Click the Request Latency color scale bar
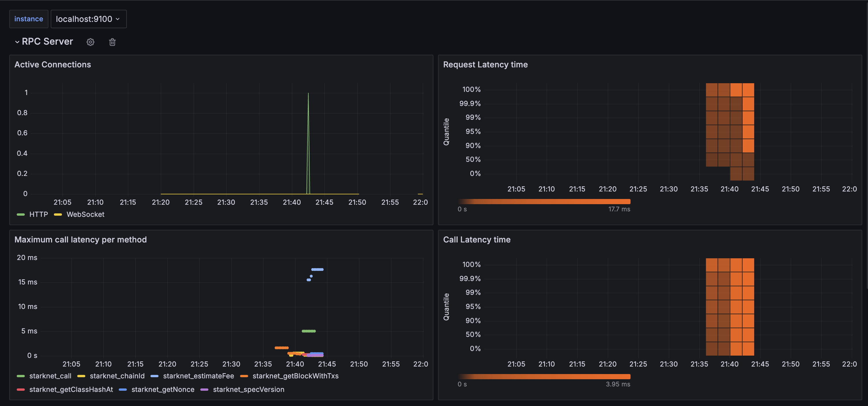The height and width of the screenshot is (406, 868). 544,202
